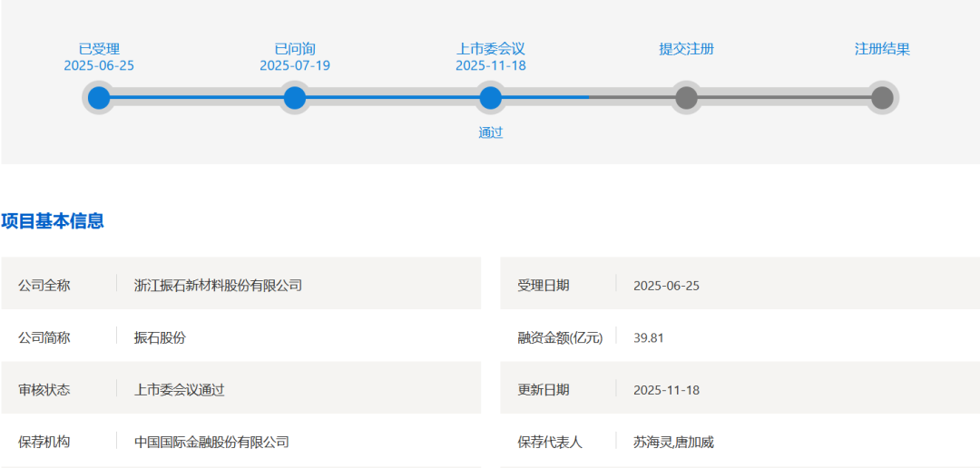Viewport: 980px width, 468px height.
Task: Click the 更新日期 value 2025-11-18
Action: [666, 390]
